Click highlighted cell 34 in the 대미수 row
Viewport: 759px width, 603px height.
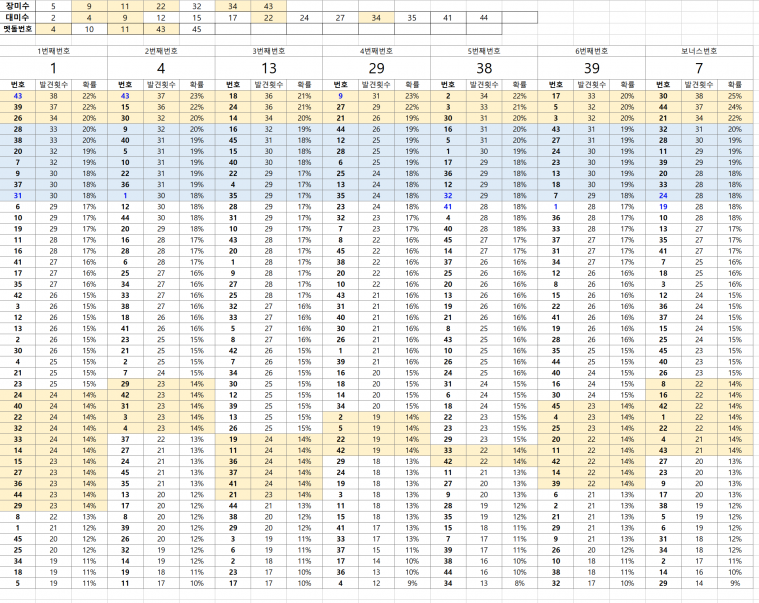pyautogui.click(x=376, y=17)
